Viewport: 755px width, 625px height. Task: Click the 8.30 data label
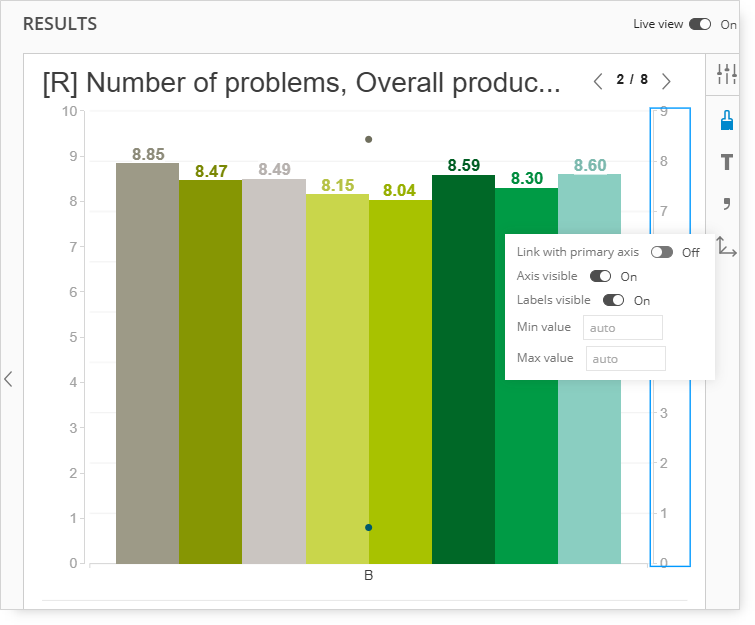click(x=527, y=178)
